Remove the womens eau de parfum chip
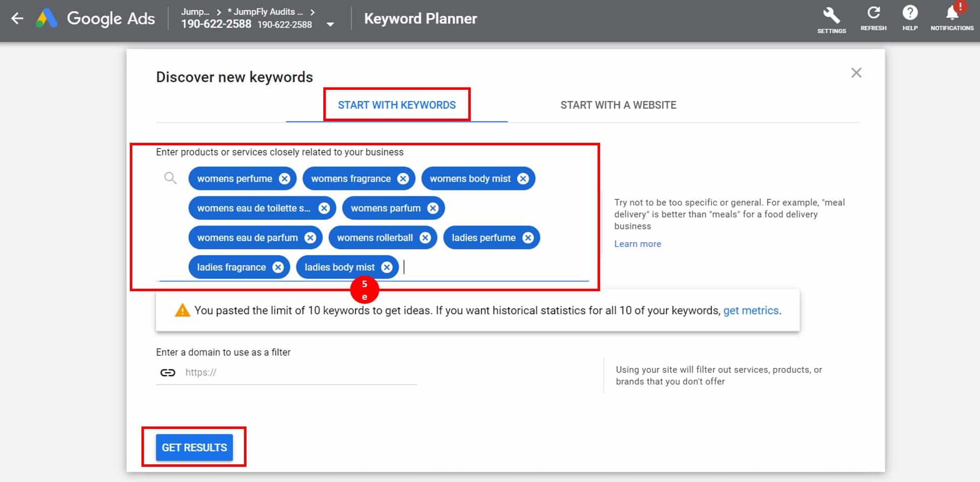 (310, 238)
